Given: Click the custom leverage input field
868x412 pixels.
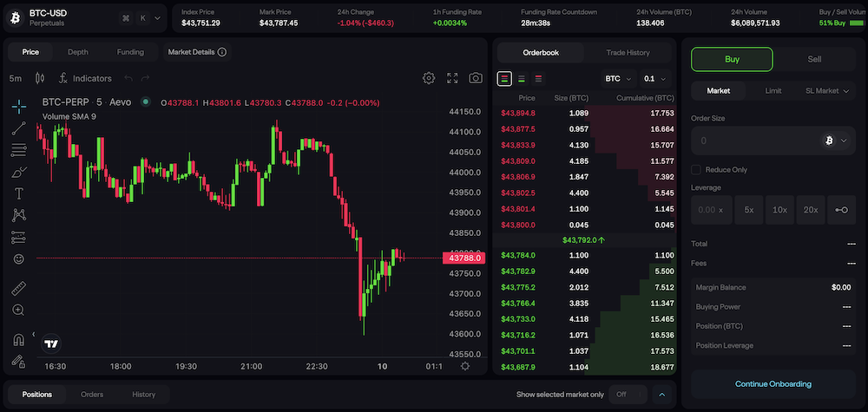Looking at the screenshot, I should (x=712, y=210).
